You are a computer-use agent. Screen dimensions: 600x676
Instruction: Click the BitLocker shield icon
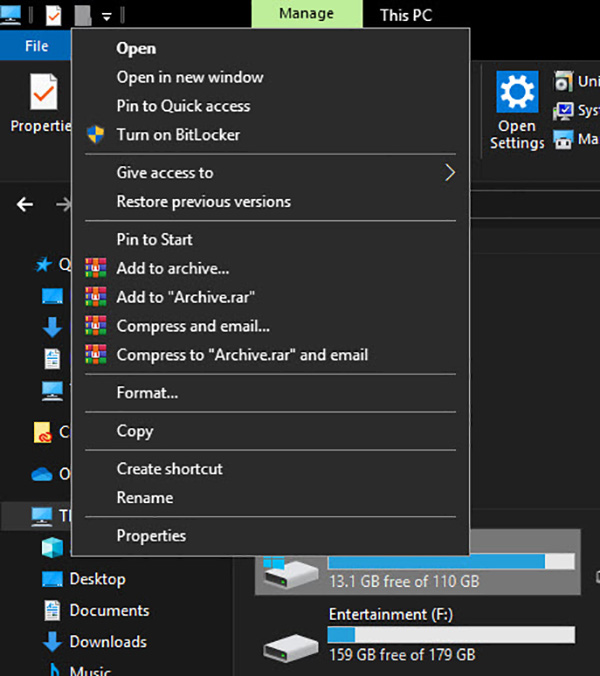[96, 134]
